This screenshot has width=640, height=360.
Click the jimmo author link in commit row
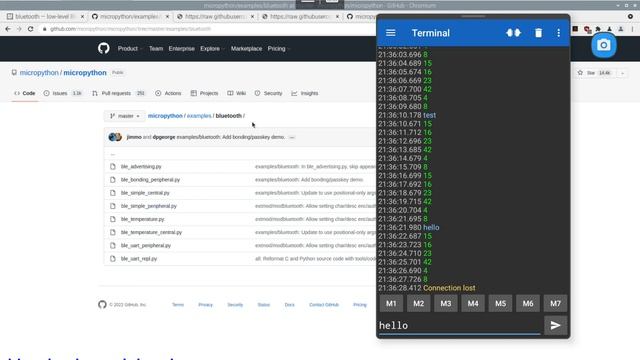tap(134, 137)
